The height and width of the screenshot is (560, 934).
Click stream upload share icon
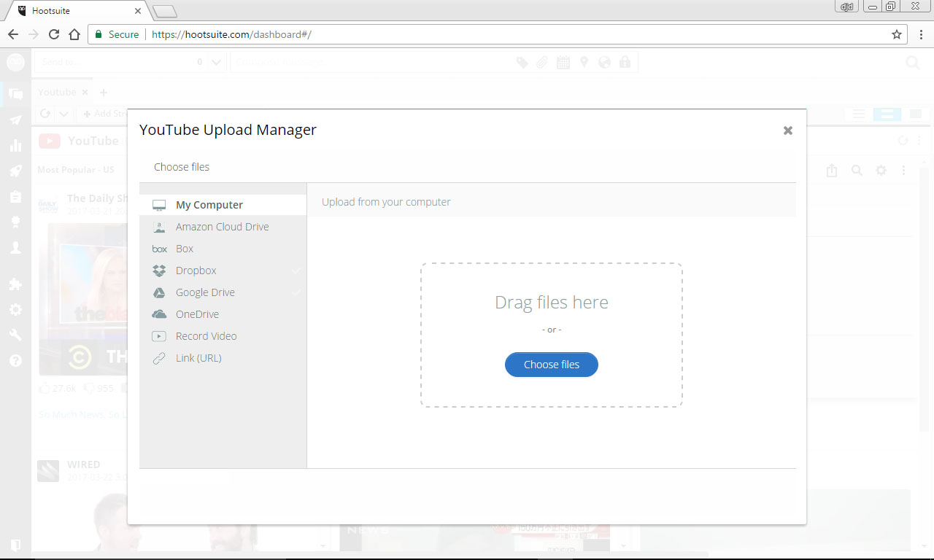(833, 171)
